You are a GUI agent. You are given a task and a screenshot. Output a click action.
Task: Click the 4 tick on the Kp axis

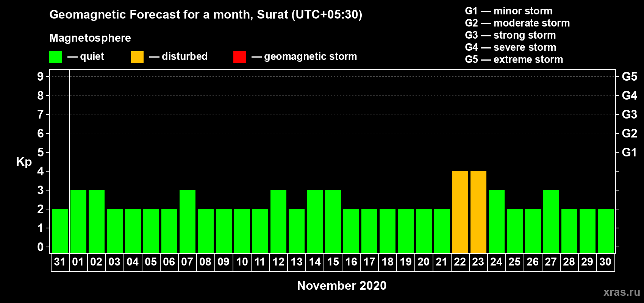tap(41, 171)
